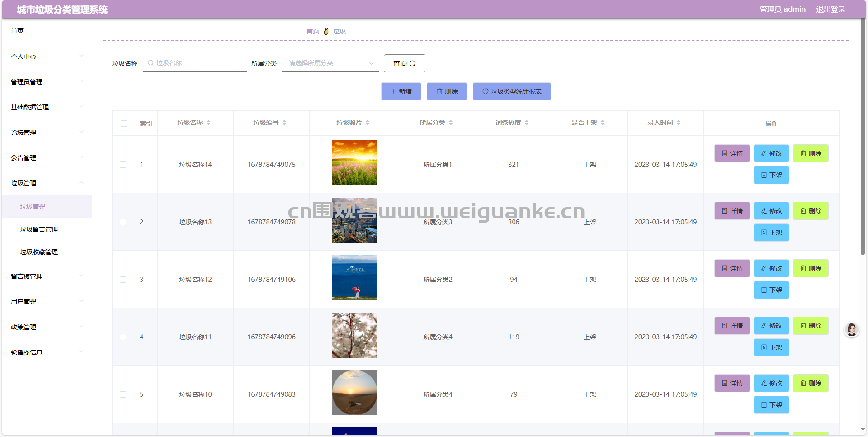Click 删除 for 垃圾名称14 row

pos(811,153)
